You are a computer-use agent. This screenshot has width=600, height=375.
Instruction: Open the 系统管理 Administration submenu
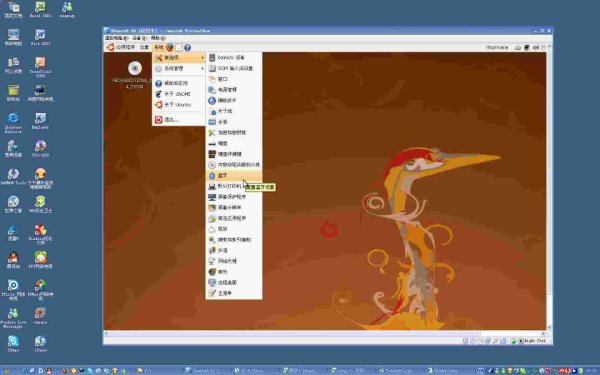[179, 68]
